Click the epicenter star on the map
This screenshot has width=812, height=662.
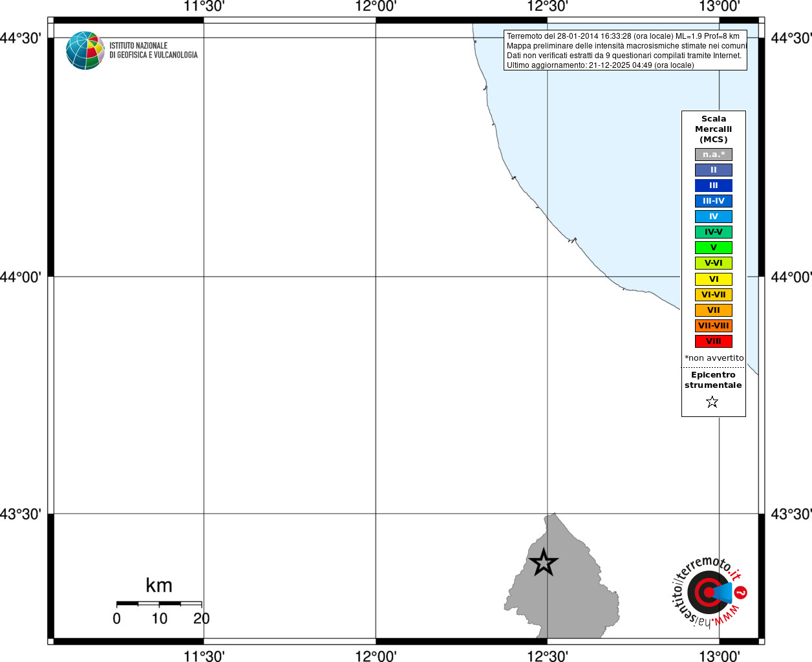pyautogui.click(x=544, y=562)
